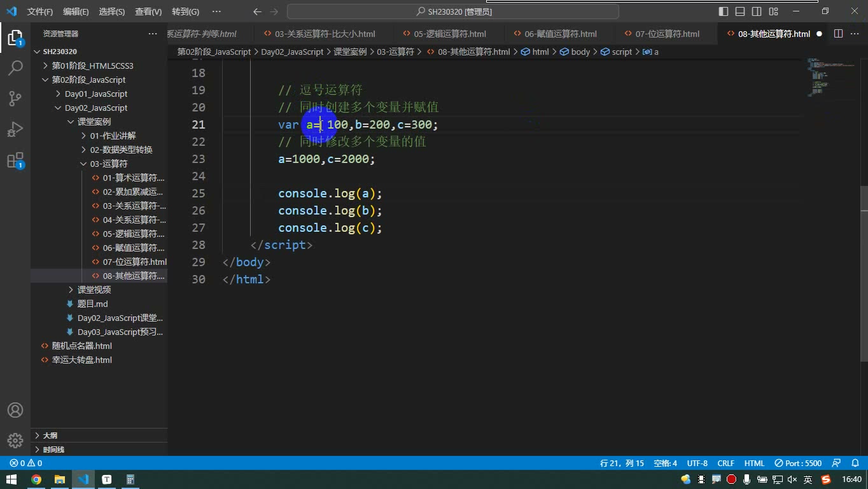Viewport: 868px width, 489px height.
Task: Open Google Chrome from the taskbar
Action: click(36, 479)
